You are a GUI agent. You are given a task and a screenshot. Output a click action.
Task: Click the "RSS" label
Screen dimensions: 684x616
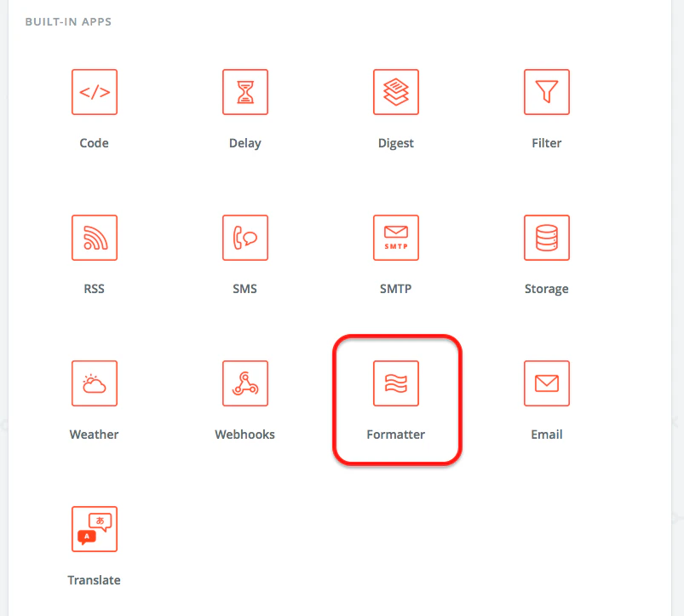coord(95,289)
